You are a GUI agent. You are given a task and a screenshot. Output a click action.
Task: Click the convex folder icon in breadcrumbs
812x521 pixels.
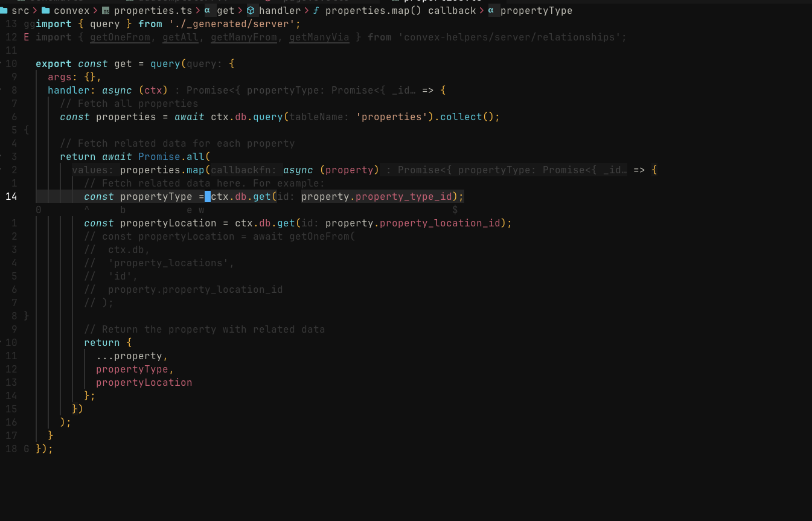click(x=46, y=10)
